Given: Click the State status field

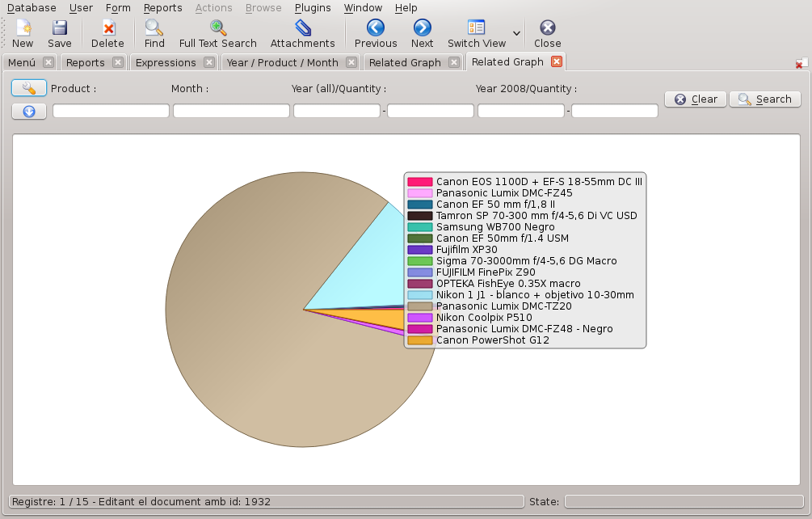Looking at the screenshot, I should (684, 501).
